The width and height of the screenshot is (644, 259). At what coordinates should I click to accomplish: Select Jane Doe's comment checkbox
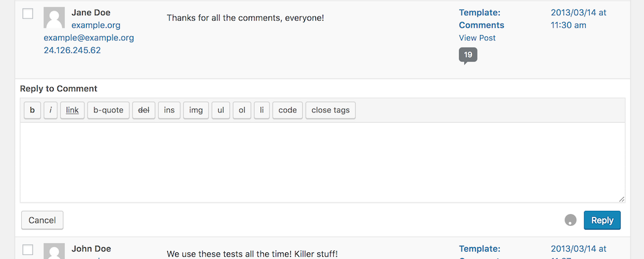click(x=28, y=14)
